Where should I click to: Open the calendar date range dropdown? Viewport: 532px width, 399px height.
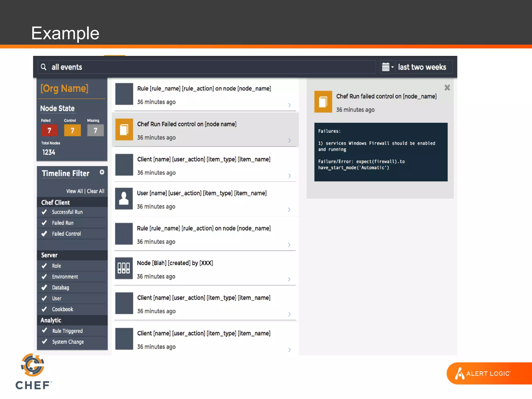point(388,67)
